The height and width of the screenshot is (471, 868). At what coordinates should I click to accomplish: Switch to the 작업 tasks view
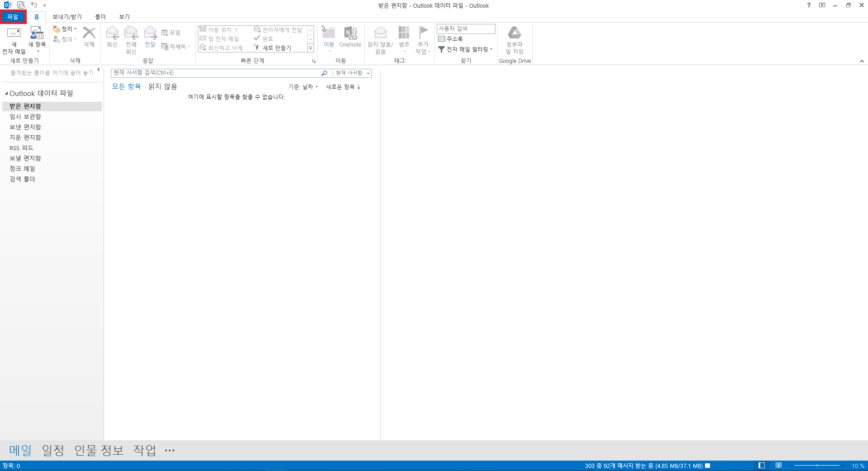145,450
